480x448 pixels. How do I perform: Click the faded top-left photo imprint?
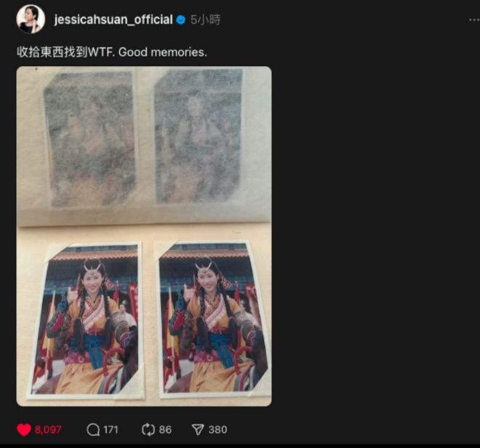point(90,139)
